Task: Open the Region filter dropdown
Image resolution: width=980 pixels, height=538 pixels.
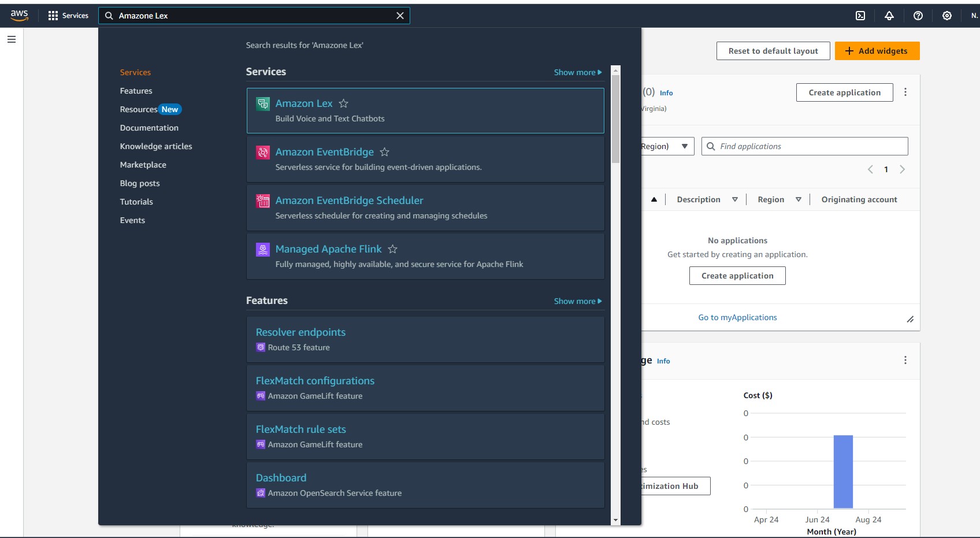Action: click(685, 146)
